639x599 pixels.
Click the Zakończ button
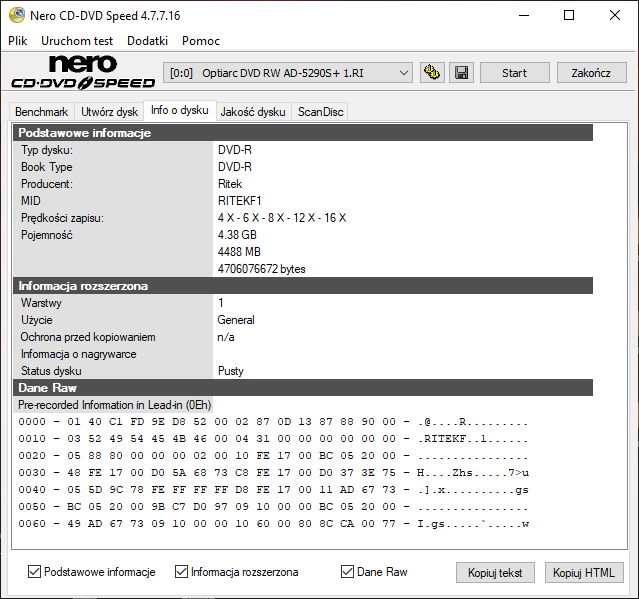[x=591, y=73]
